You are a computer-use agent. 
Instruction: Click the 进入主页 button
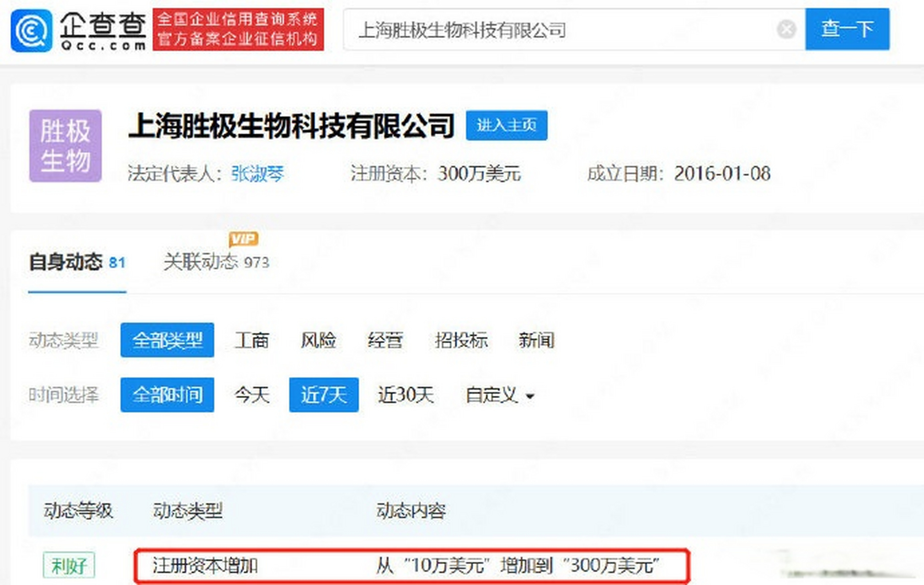click(507, 127)
